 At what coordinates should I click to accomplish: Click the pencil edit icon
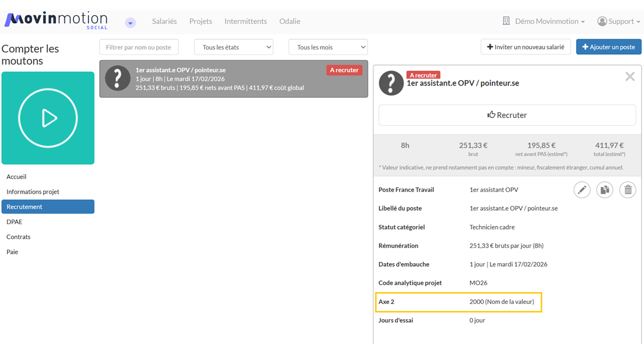(582, 190)
